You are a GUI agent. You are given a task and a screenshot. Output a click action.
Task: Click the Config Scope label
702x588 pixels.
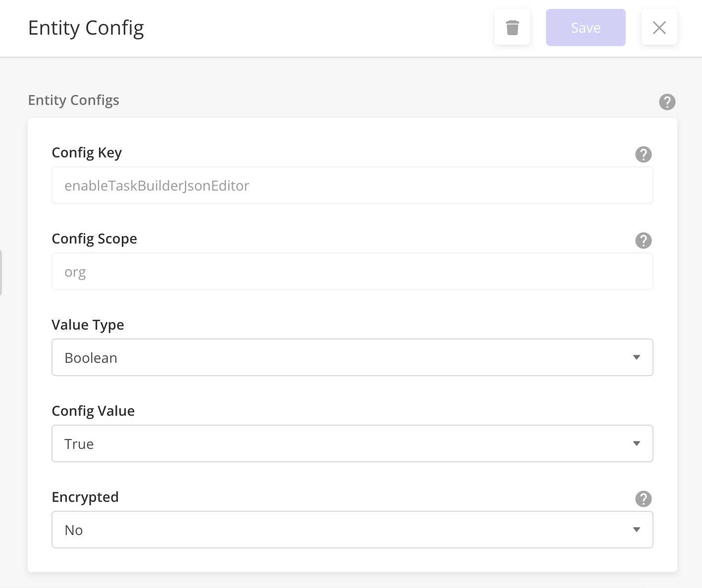pyautogui.click(x=95, y=239)
